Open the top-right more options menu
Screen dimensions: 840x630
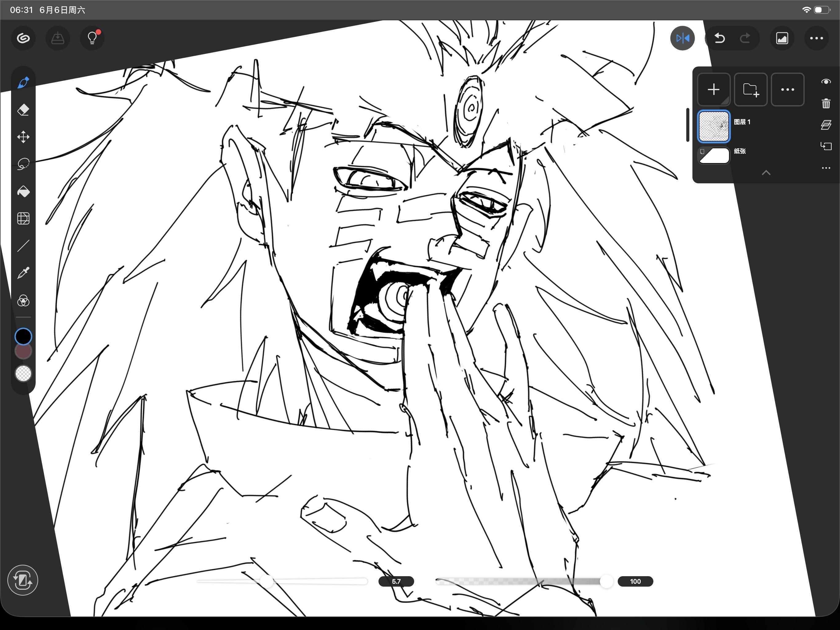point(816,38)
